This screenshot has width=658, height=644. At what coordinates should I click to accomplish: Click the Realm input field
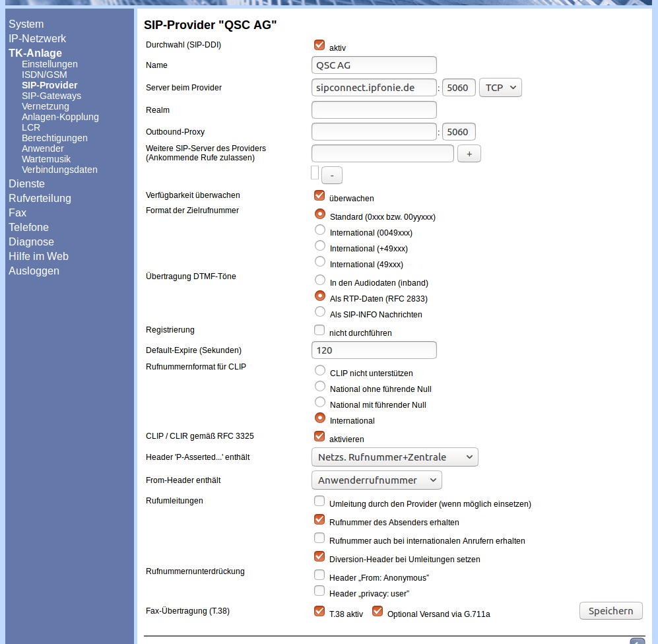coord(374,110)
